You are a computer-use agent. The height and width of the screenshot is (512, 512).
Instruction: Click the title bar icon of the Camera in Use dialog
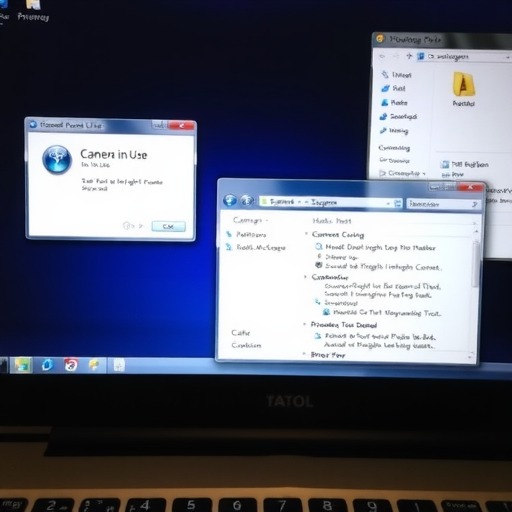(x=33, y=125)
